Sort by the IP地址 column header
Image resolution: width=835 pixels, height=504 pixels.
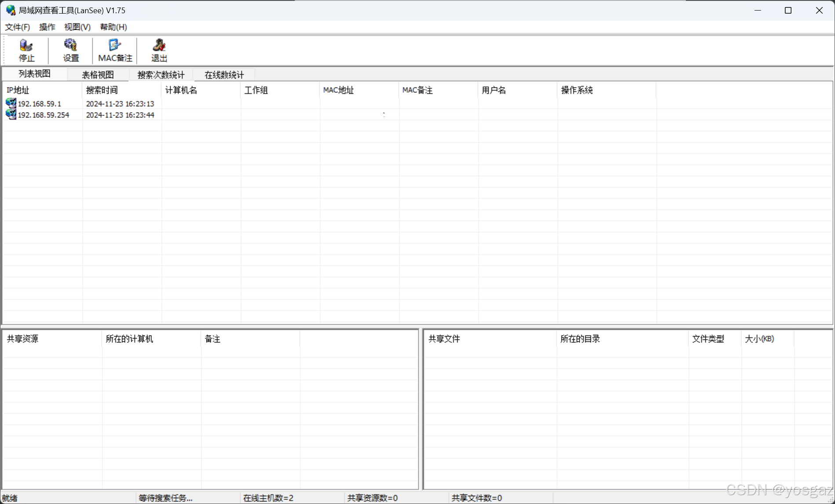point(42,90)
